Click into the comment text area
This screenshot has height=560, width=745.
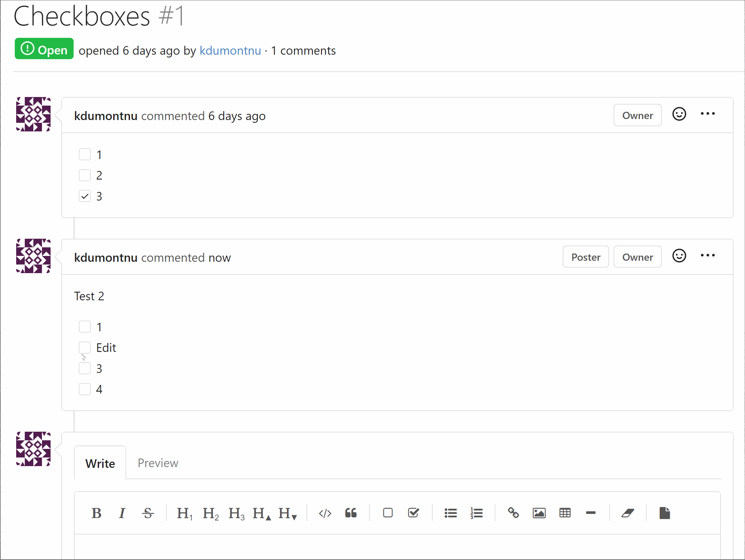pyautogui.click(x=397, y=547)
